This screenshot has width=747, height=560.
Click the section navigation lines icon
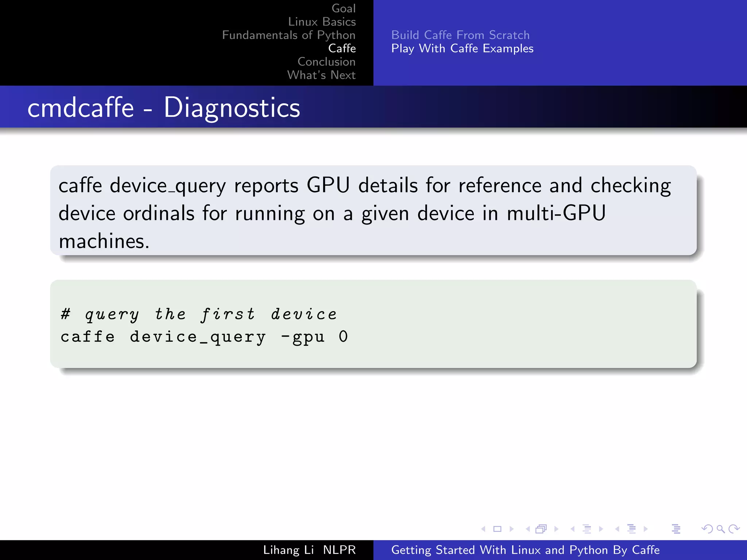pyautogui.click(x=631, y=529)
